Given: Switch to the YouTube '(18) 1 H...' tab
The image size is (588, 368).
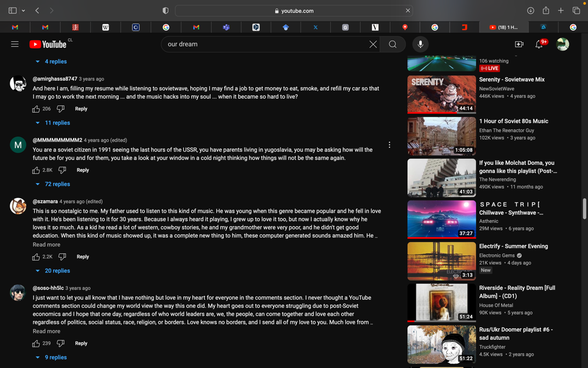Looking at the screenshot, I should (504, 27).
